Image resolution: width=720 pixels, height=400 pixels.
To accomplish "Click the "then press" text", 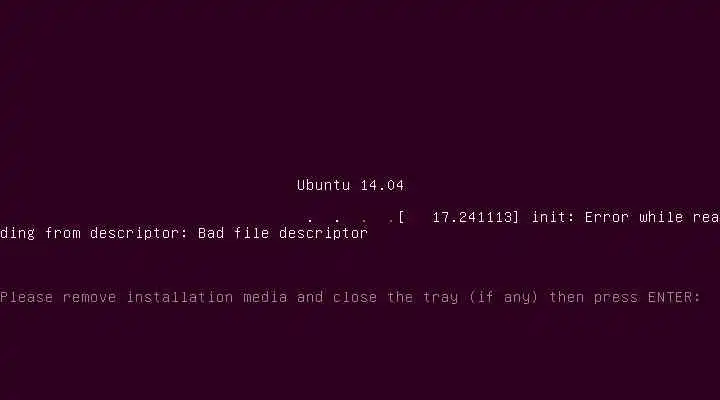I will [x=593, y=298].
